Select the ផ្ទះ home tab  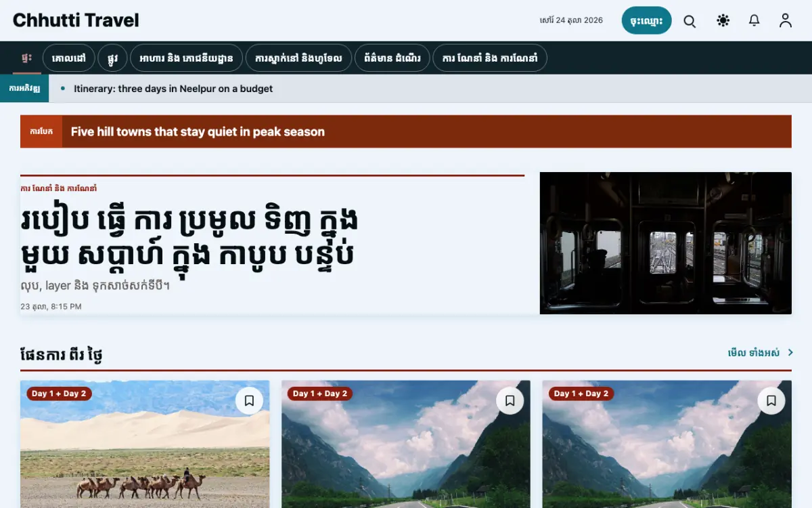pos(27,58)
